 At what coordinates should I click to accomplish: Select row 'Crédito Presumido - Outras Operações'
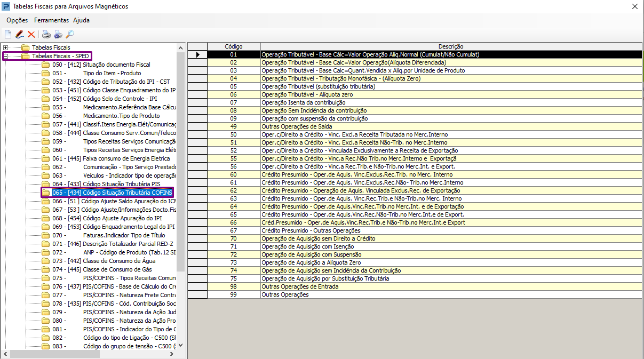point(451,230)
